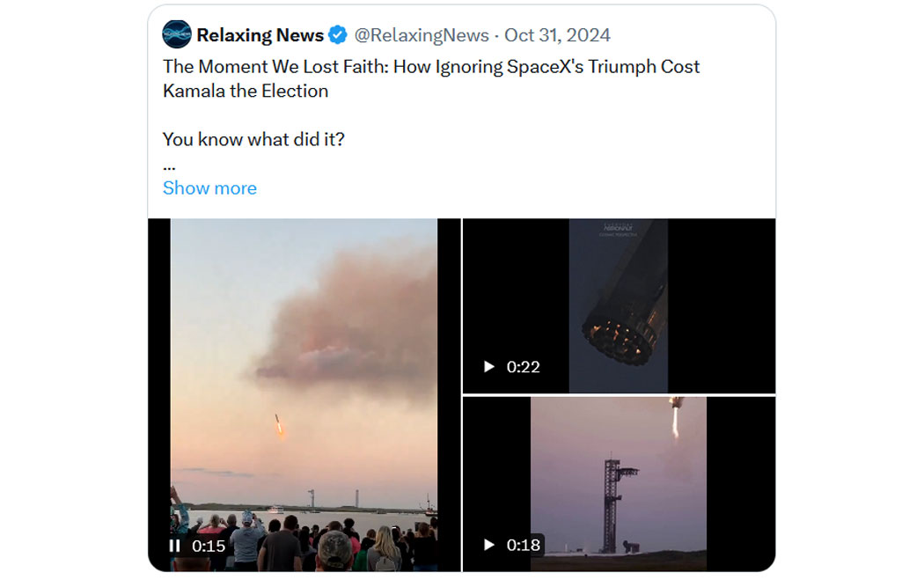Screen dimensions: 924x580
Task: Open the launch tower catch video
Action: pyautogui.click(x=619, y=483)
